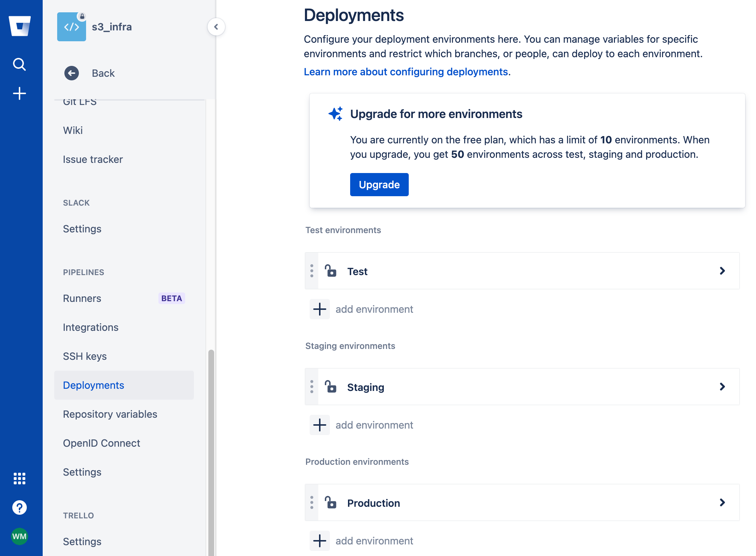
Task: Open Deployments settings page
Action: point(93,385)
